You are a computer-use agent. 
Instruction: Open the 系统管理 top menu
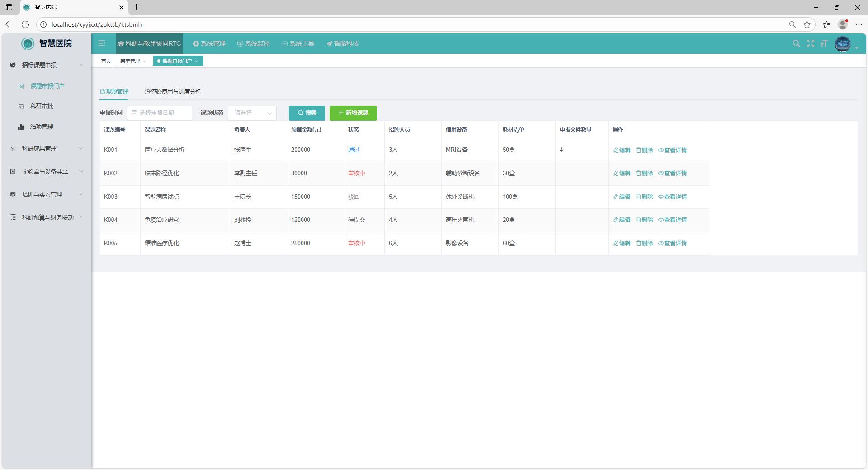point(209,44)
